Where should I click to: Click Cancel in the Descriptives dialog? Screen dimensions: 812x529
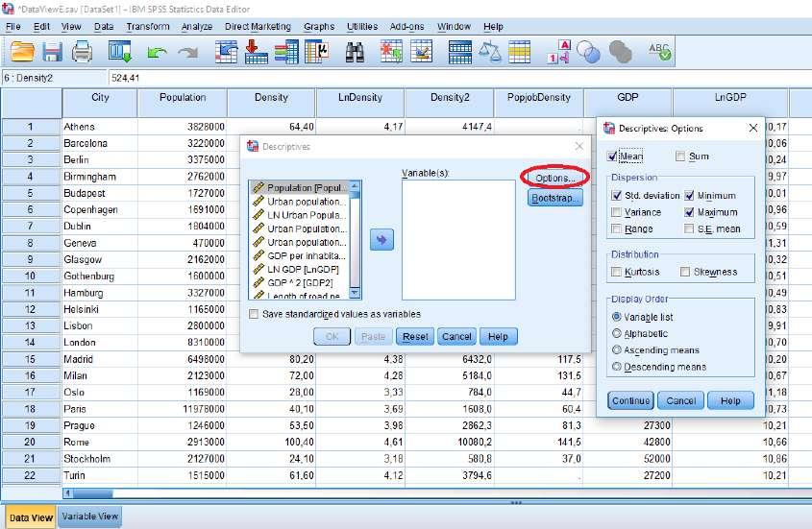456,336
